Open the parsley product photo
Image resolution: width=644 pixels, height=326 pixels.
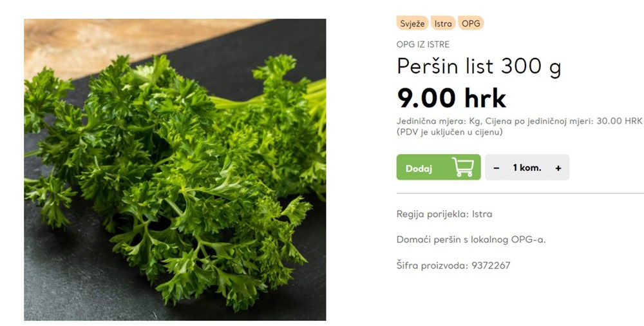coord(175,170)
